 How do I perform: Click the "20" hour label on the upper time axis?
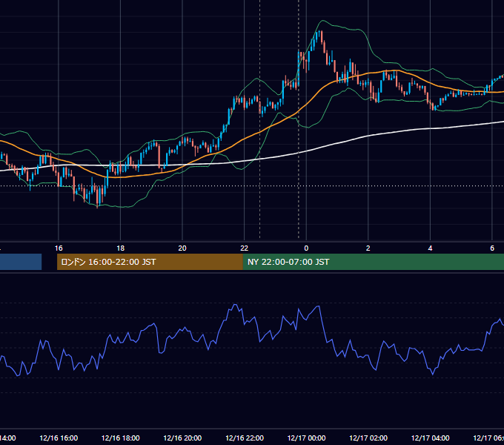[x=182, y=248]
